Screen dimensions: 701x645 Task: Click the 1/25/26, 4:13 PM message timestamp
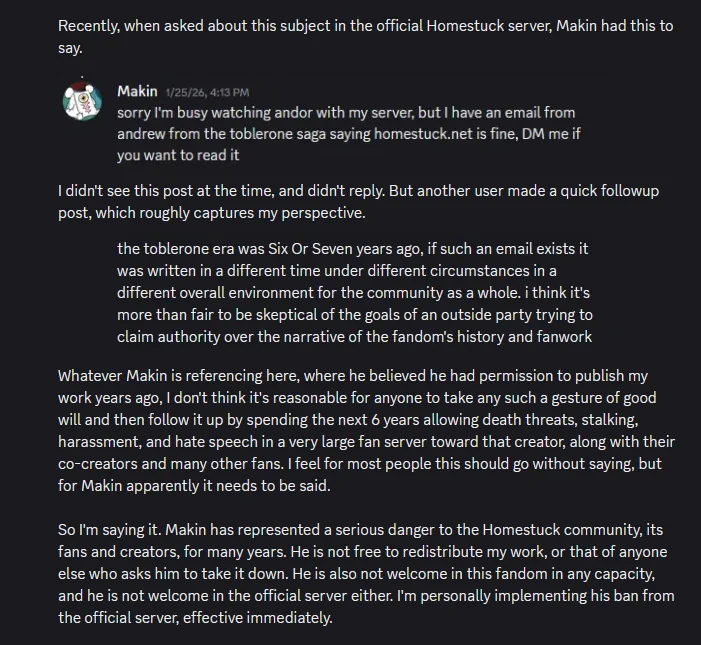coord(207,93)
